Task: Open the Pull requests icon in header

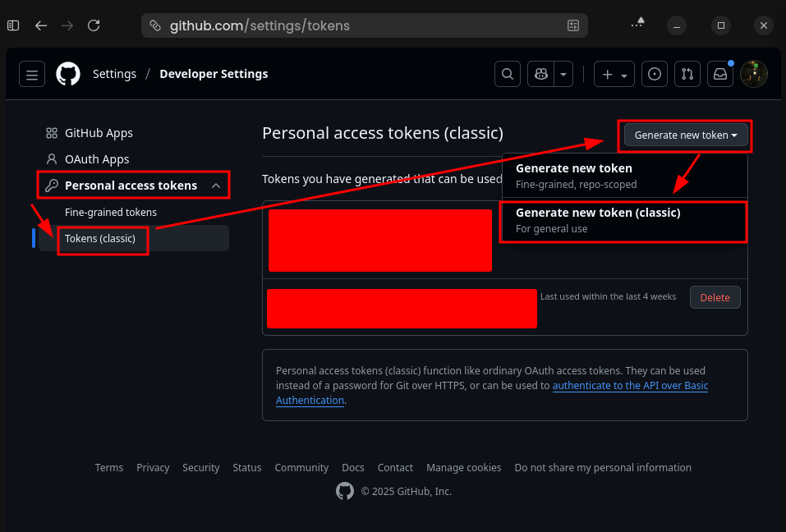Action: (687, 74)
